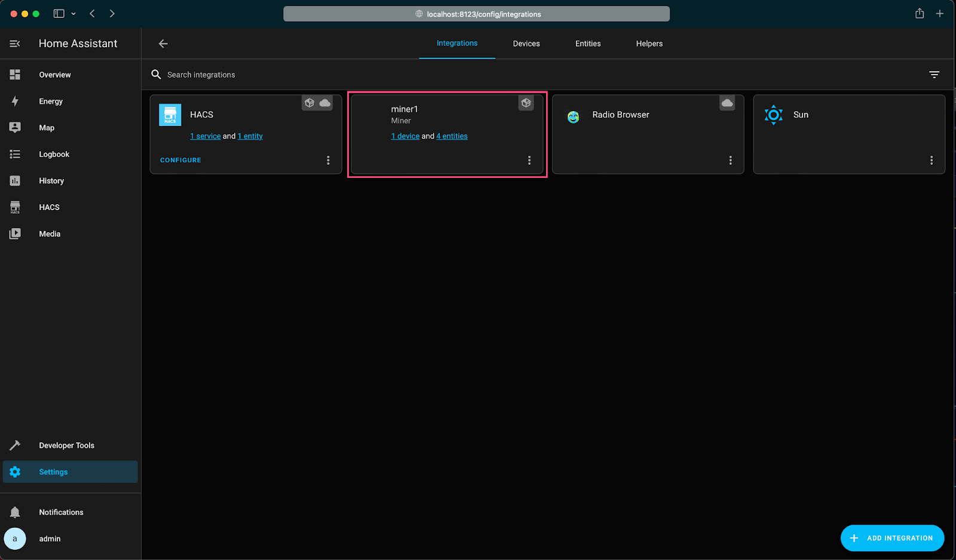The height and width of the screenshot is (560, 956).
Task: Switch to the Integrations tab
Action: click(457, 44)
